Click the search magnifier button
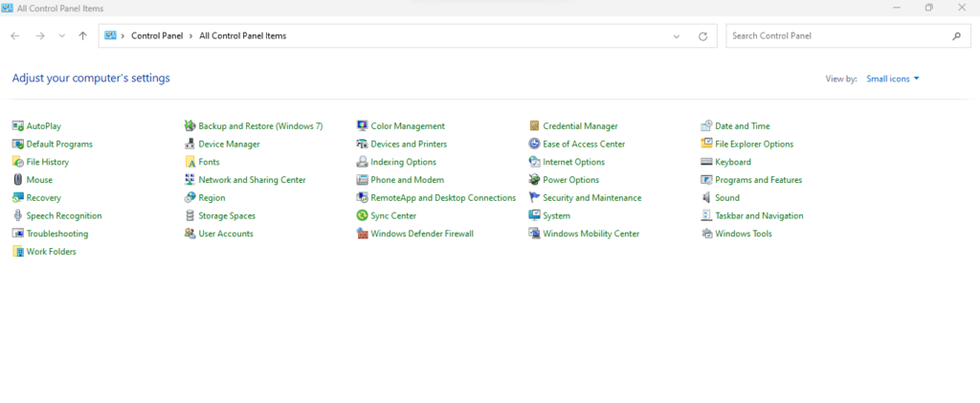This screenshot has width=980, height=403. tap(957, 36)
